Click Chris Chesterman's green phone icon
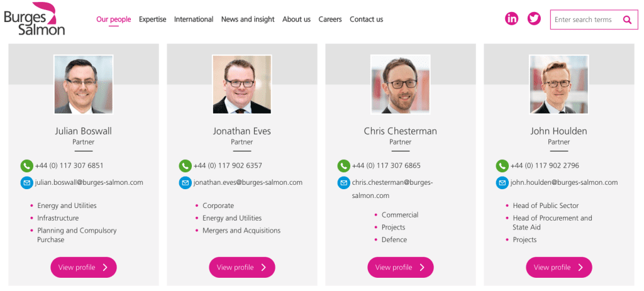Viewport: 644px width, 291px height. point(343,166)
